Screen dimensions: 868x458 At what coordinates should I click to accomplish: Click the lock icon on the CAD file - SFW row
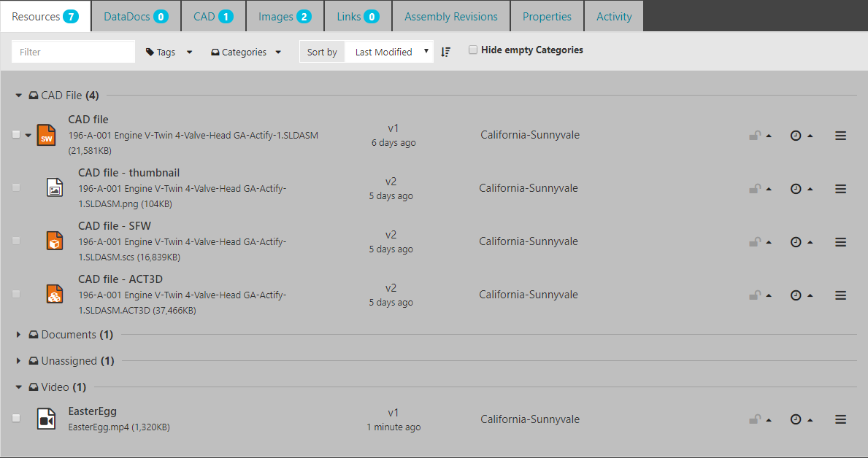(x=755, y=241)
